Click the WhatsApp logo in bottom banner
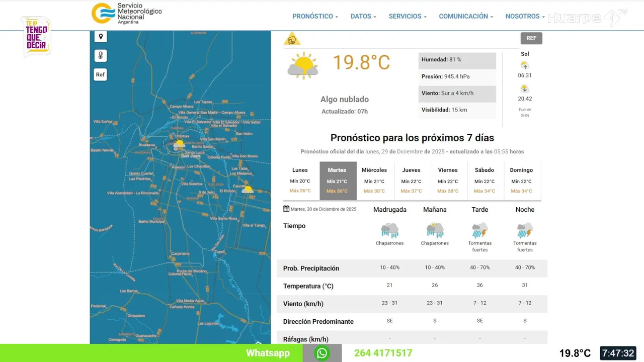 tap(322, 353)
